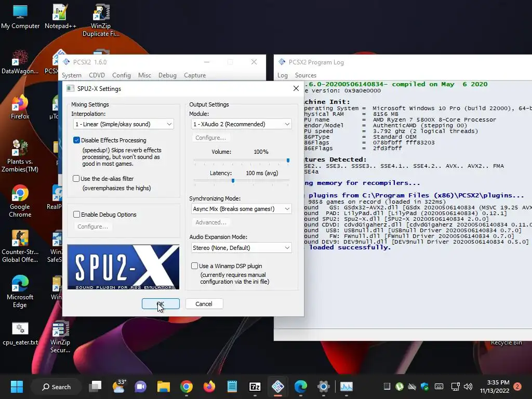Open the performance monitor taskbar icon
This screenshot has width=532, height=399.
coord(347,387)
